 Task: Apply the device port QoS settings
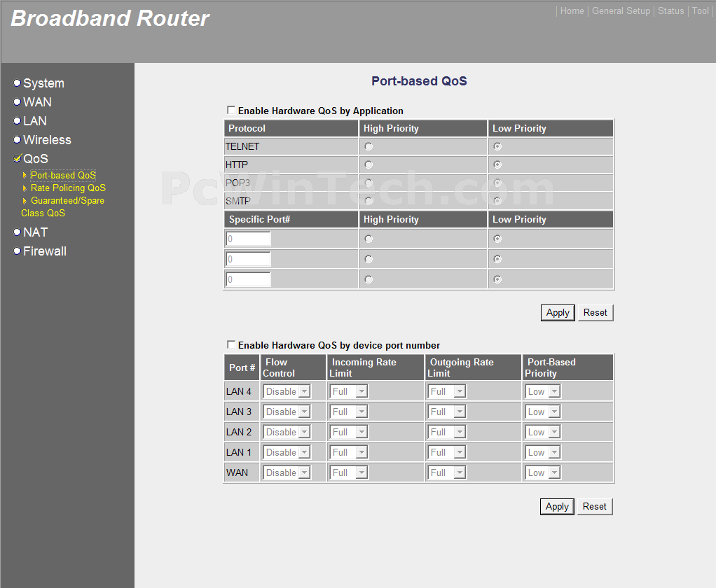click(x=557, y=506)
